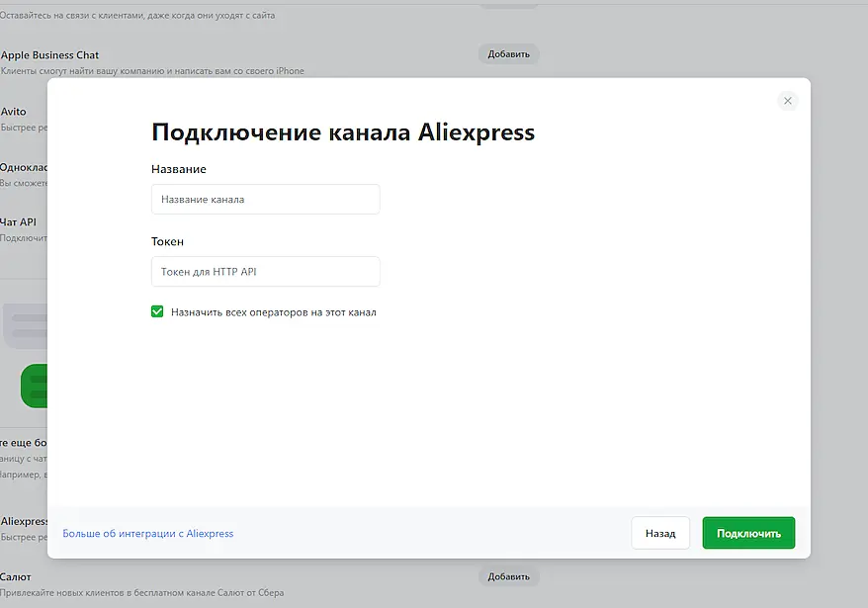This screenshot has width=868, height=608.
Task: Click the Салют description about Сбер
Action: [x=141, y=593]
